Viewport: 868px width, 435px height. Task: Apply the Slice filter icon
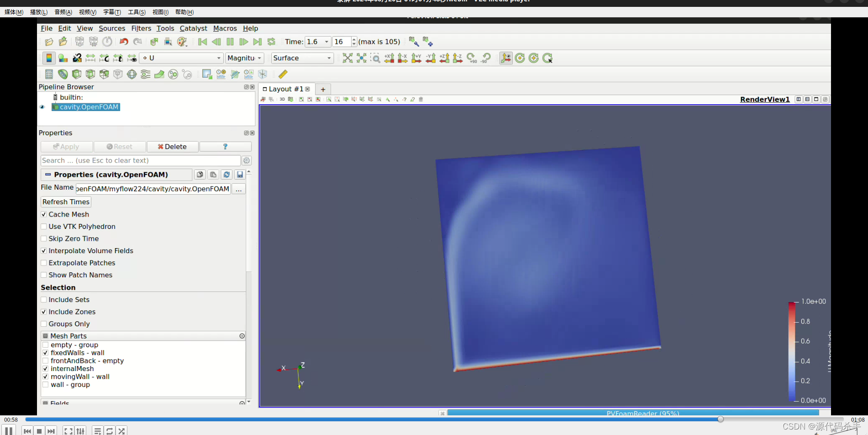90,74
